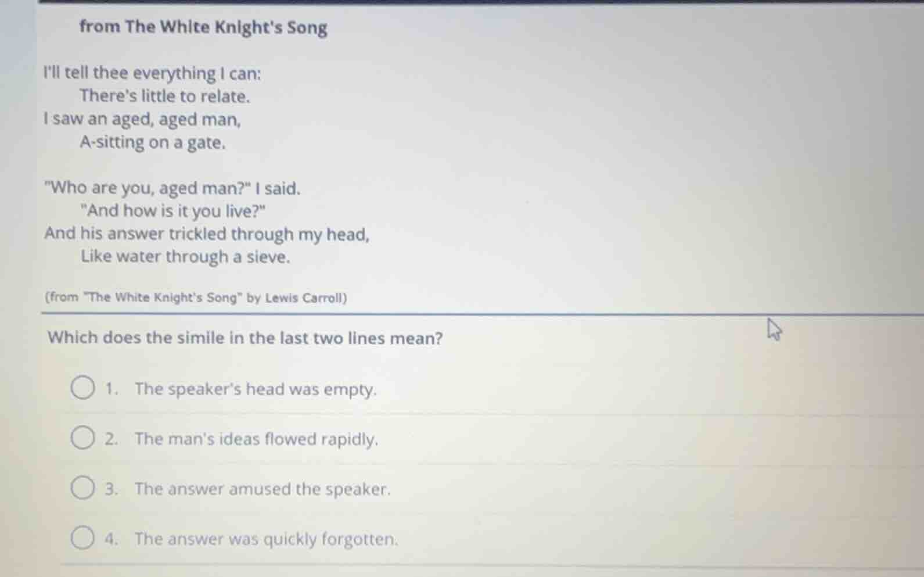Select radio button for answer 2
924x577 pixels.
(x=82, y=436)
